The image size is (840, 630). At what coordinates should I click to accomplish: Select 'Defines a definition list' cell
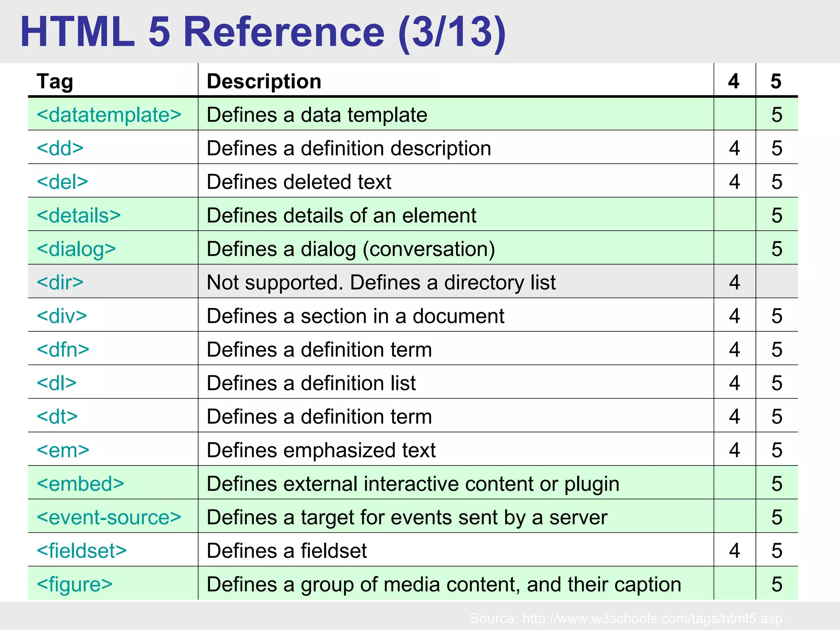coord(311,383)
